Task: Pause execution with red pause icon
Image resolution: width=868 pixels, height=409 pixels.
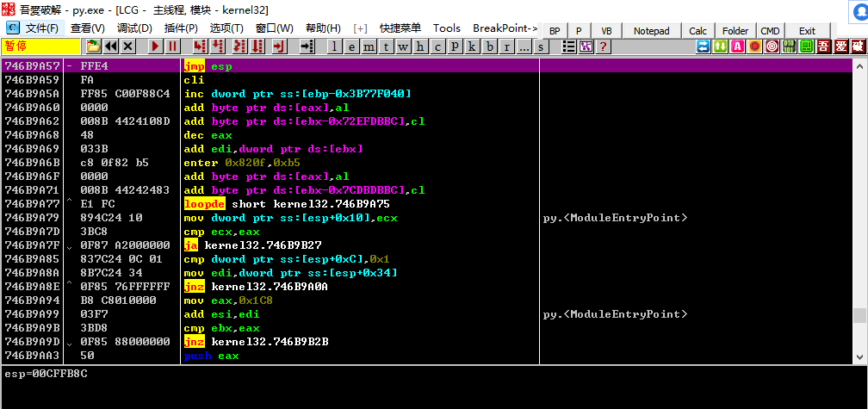Action: point(172,46)
